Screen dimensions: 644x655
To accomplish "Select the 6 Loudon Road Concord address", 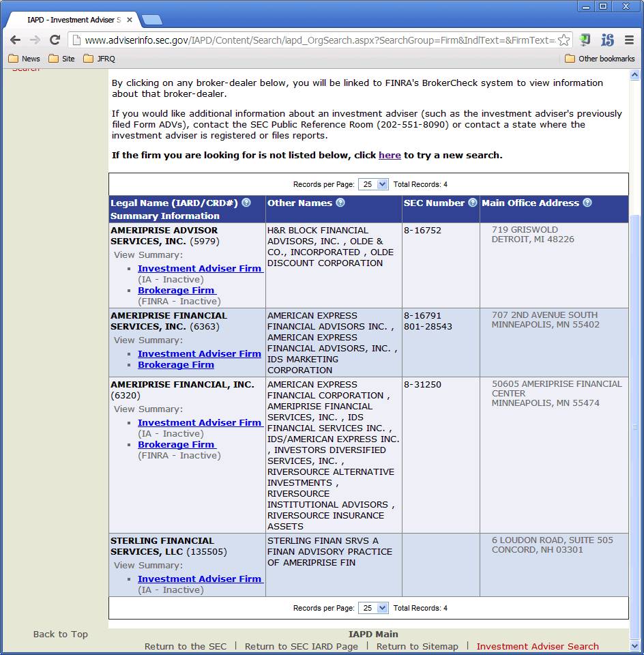I will (x=552, y=544).
